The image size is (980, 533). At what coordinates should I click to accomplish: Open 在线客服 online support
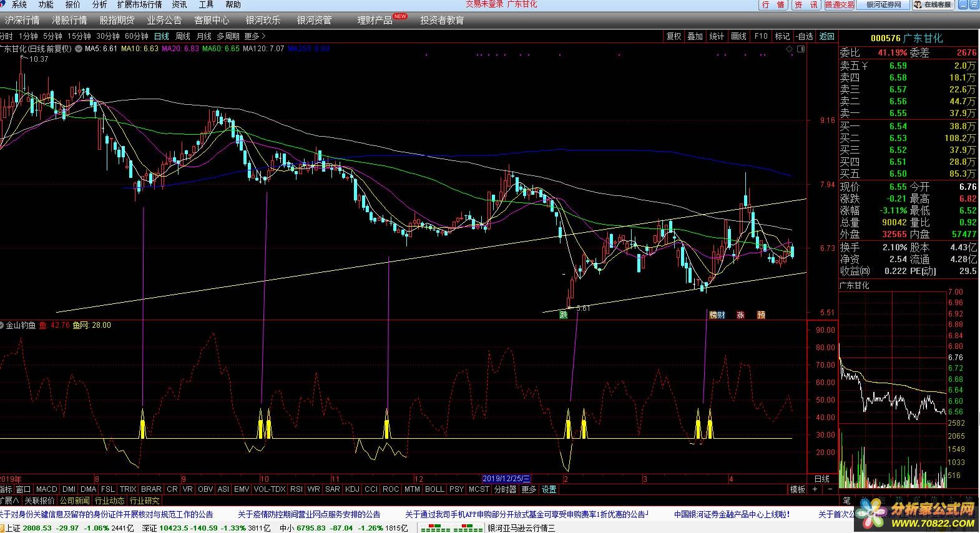point(933,5)
